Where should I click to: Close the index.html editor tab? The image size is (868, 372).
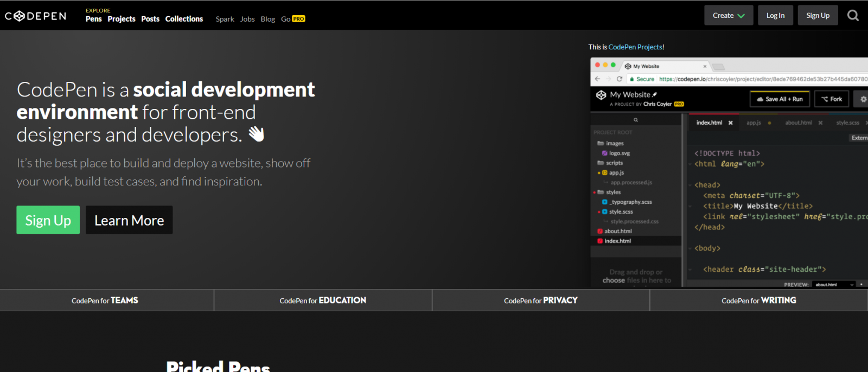click(x=731, y=123)
